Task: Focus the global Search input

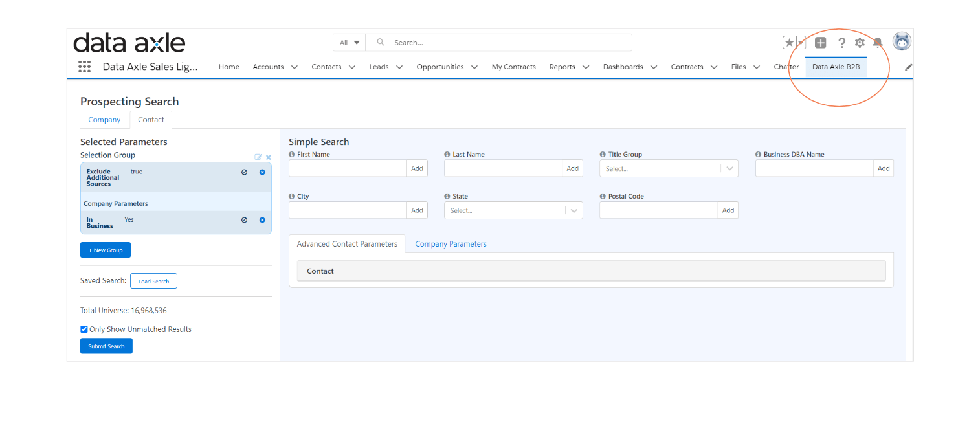Action: tap(499, 43)
